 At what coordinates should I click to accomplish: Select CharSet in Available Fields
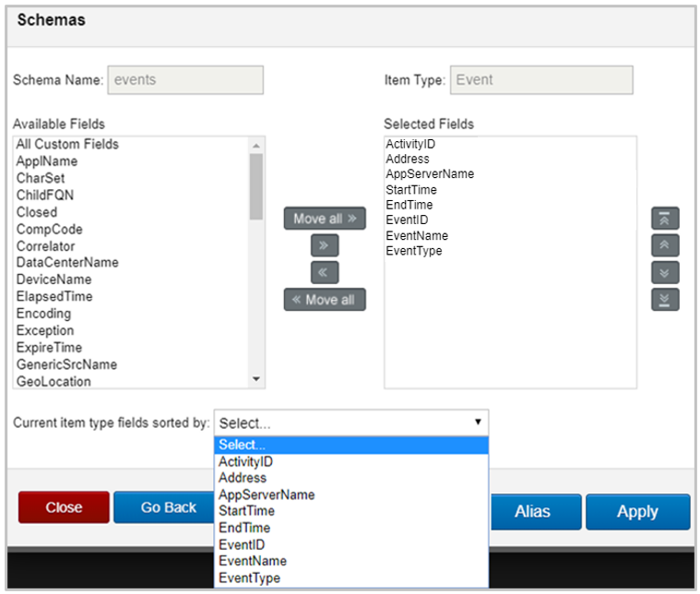click(131, 178)
